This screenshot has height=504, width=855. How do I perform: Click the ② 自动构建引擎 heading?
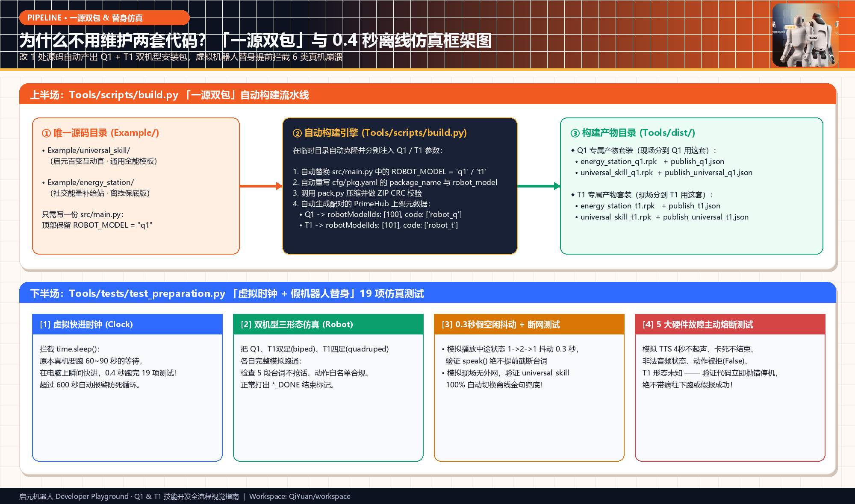380,133
